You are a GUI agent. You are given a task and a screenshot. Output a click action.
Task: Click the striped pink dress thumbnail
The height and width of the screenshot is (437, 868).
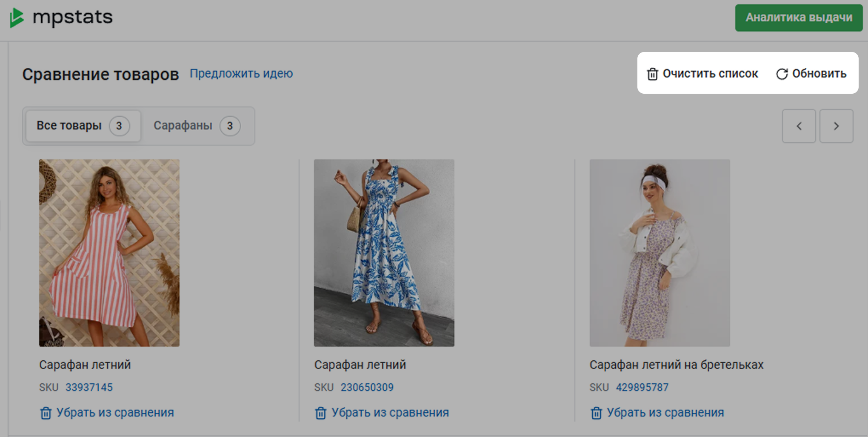[109, 253]
